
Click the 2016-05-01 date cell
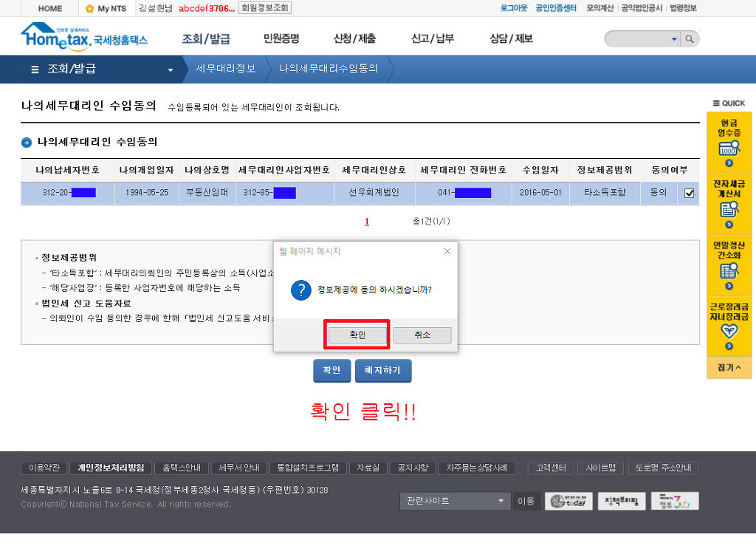540,192
